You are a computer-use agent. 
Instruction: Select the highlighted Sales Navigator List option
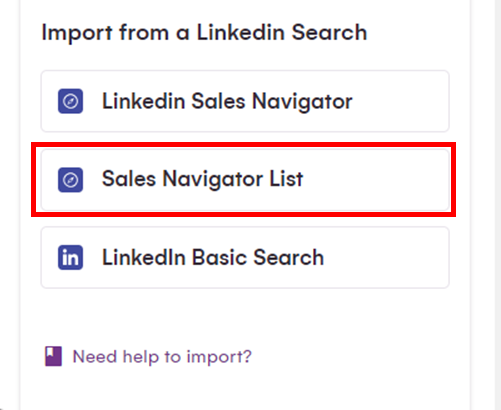245,180
